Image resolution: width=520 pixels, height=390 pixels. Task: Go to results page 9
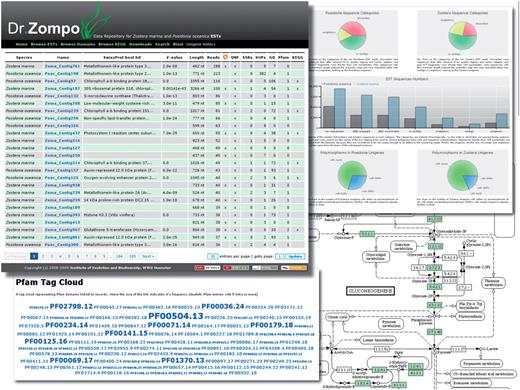[104, 256]
